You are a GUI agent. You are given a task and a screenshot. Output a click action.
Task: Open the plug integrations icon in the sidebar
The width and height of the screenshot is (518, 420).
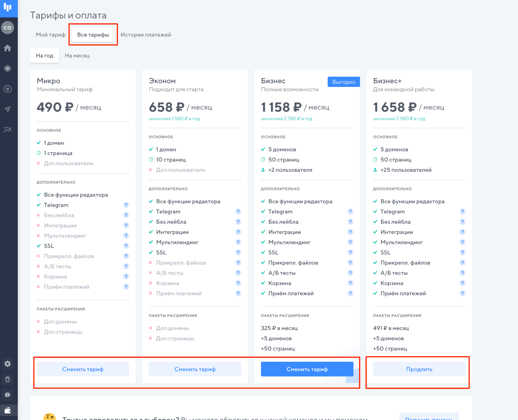tap(8, 89)
